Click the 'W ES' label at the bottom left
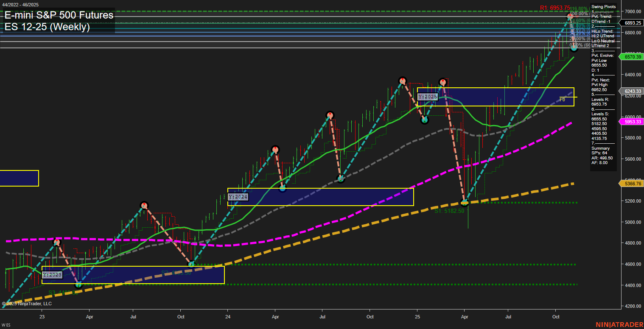 coord(6,325)
